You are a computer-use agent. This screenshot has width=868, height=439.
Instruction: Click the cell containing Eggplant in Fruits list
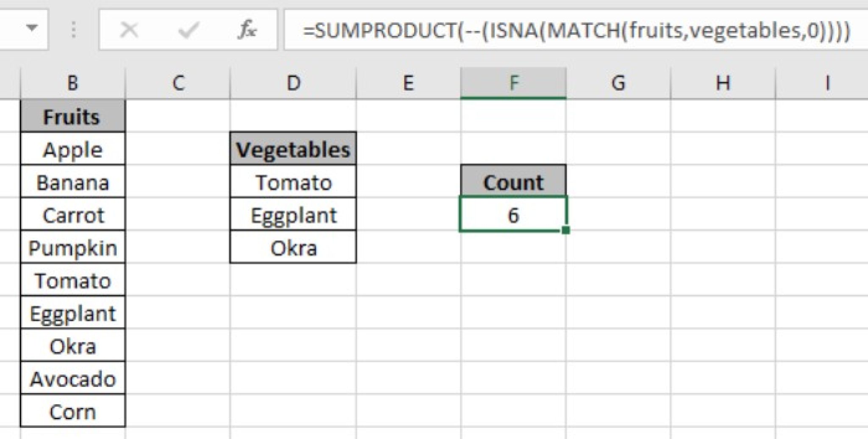tap(72, 313)
